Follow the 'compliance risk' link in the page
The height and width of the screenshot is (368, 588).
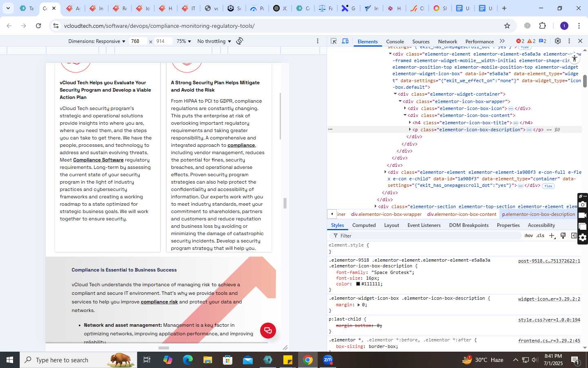click(159, 302)
